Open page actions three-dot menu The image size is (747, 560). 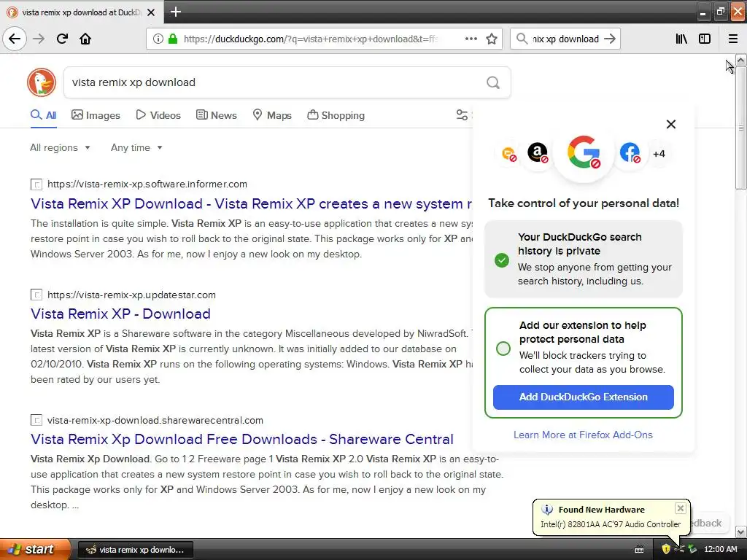[x=471, y=39]
